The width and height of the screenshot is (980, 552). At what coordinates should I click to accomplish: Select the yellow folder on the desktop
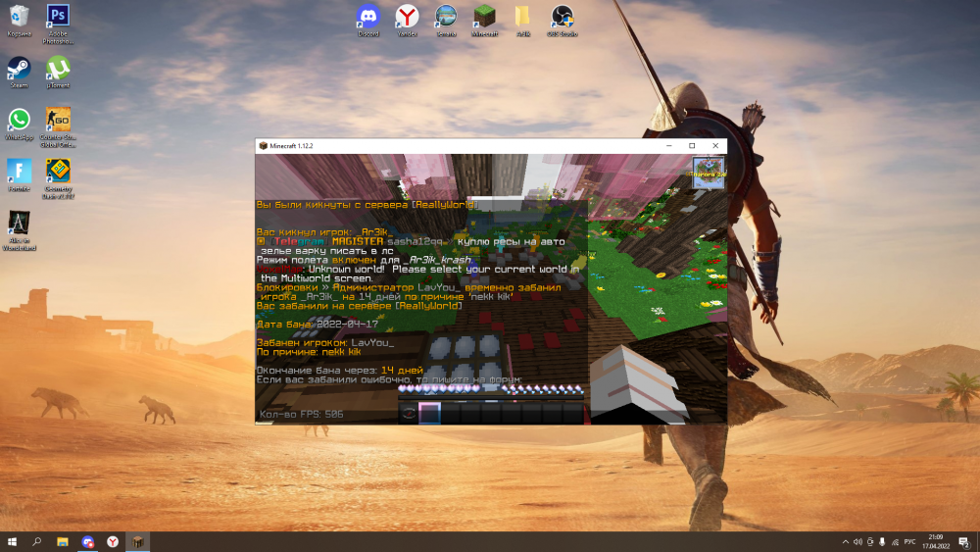(523, 21)
